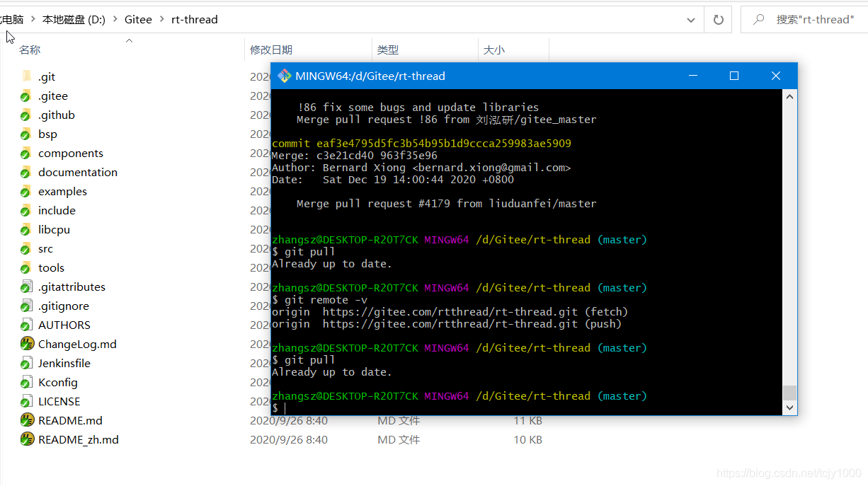Select the README.md file icon
The width and height of the screenshot is (868, 486).
[27, 420]
